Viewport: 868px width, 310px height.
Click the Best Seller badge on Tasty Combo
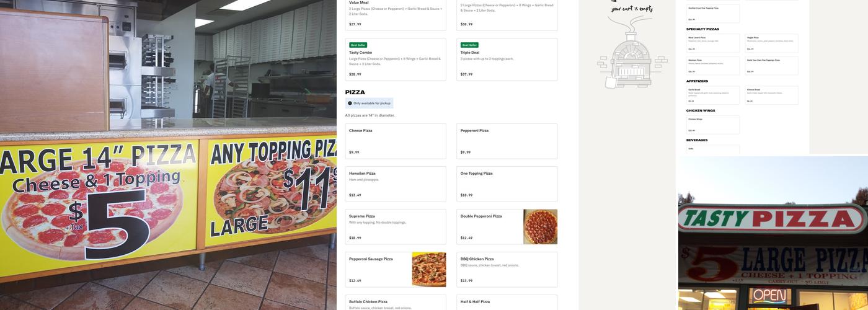[358, 45]
